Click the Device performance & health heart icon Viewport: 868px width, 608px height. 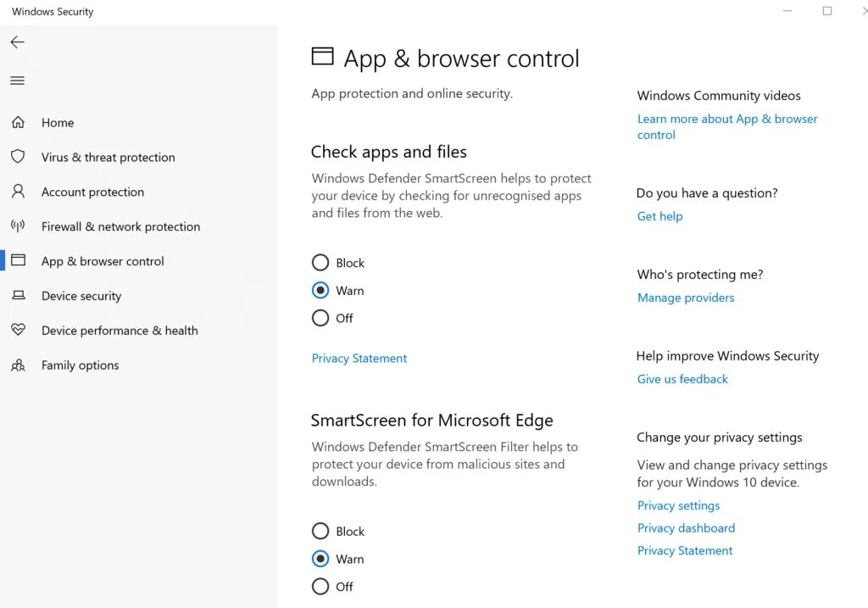(x=18, y=331)
